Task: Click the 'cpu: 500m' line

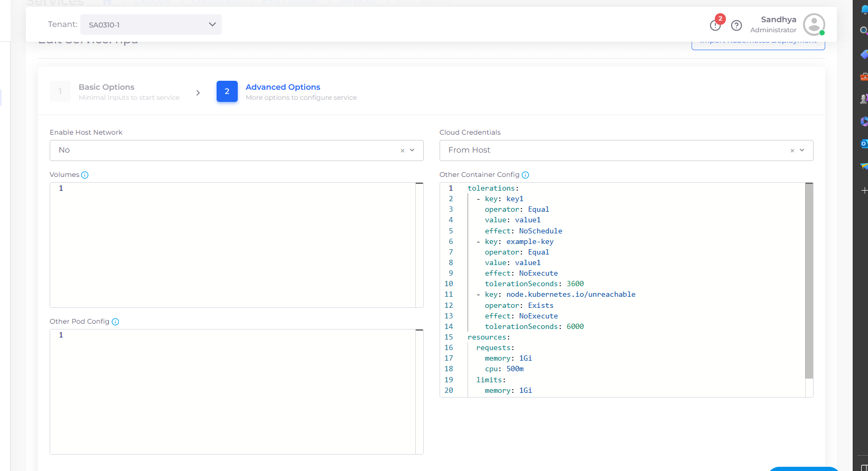Action: (505, 369)
